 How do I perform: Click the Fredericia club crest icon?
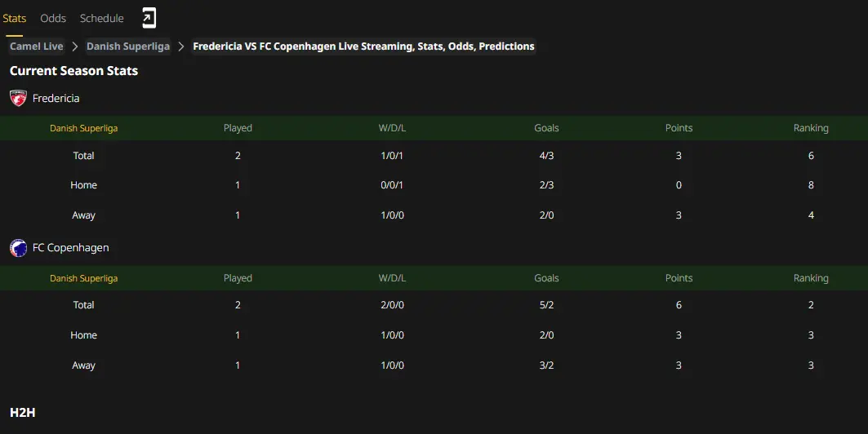tap(18, 98)
